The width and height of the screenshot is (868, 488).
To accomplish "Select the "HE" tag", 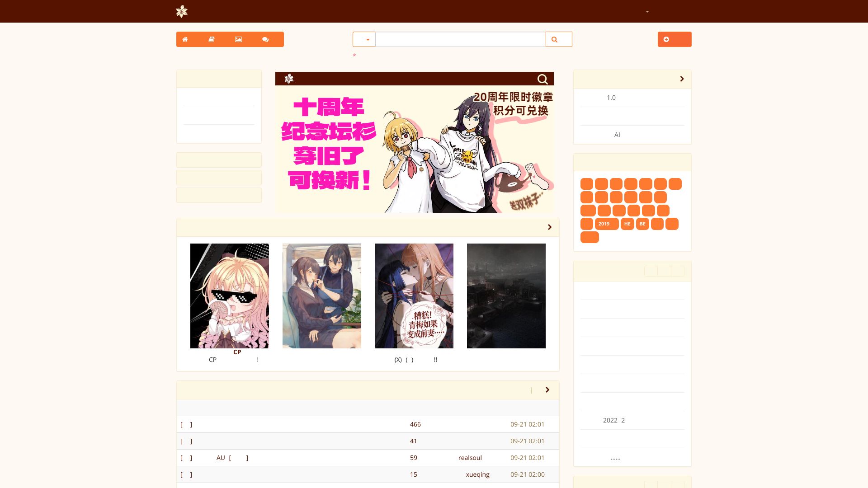I will click(x=627, y=224).
